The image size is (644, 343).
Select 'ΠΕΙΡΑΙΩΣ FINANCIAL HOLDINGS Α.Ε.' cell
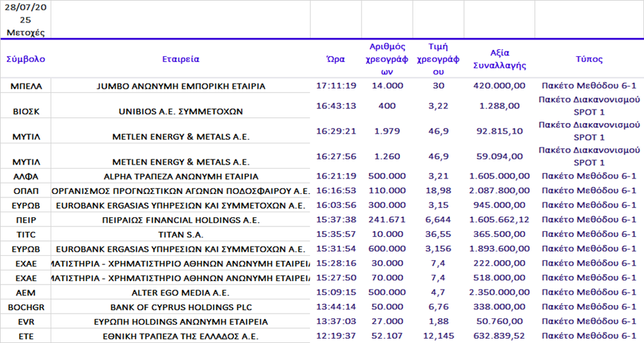(x=181, y=220)
